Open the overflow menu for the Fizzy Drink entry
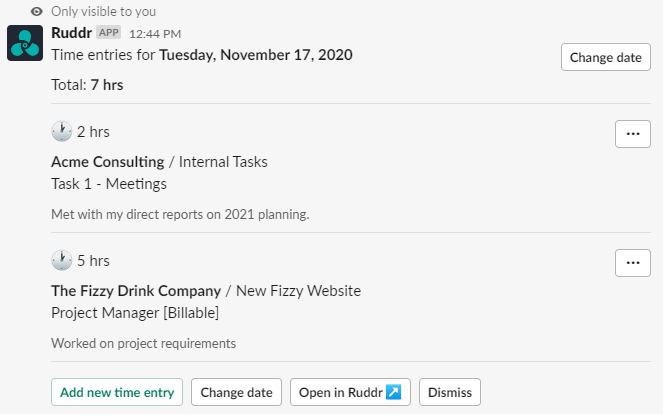663x419 pixels. click(x=632, y=262)
